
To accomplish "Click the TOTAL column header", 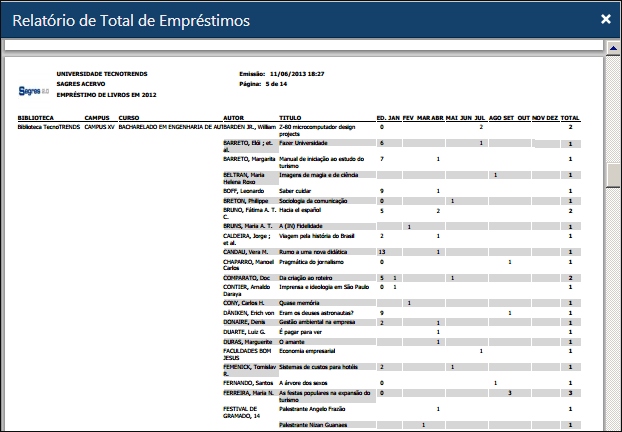I will pyautogui.click(x=570, y=118).
